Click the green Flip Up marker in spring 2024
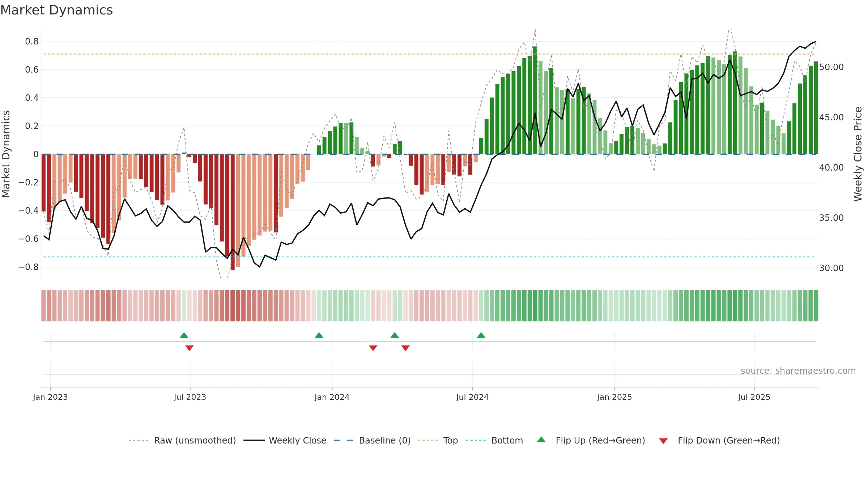 (395, 335)
